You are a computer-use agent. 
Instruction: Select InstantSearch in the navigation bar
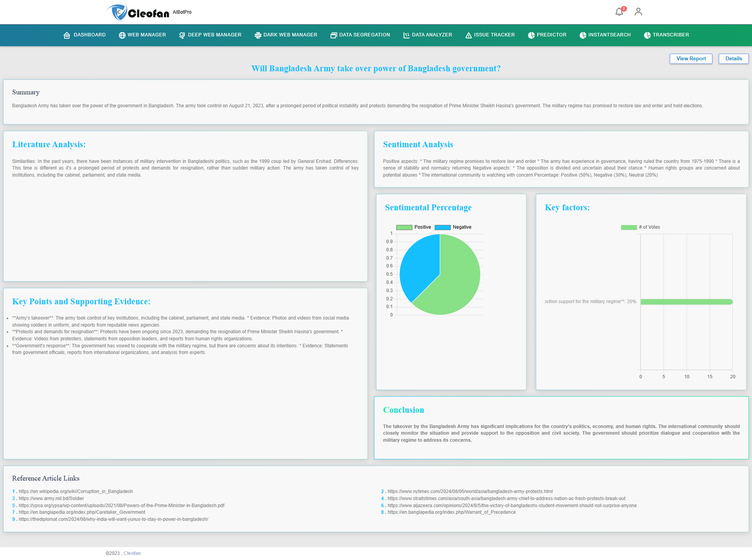coord(609,35)
